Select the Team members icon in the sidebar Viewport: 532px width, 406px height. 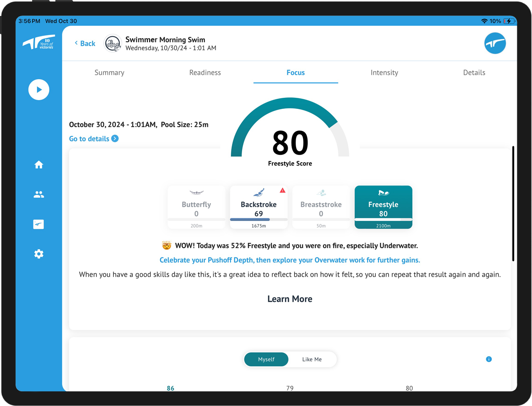pos(39,194)
